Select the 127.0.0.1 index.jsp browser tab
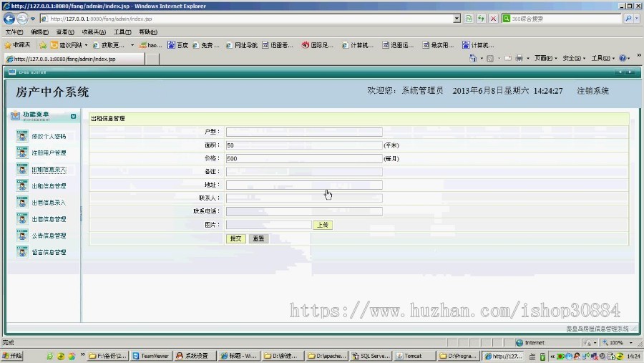The height and width of the screenshot is (363, 644). pos(74,59)
